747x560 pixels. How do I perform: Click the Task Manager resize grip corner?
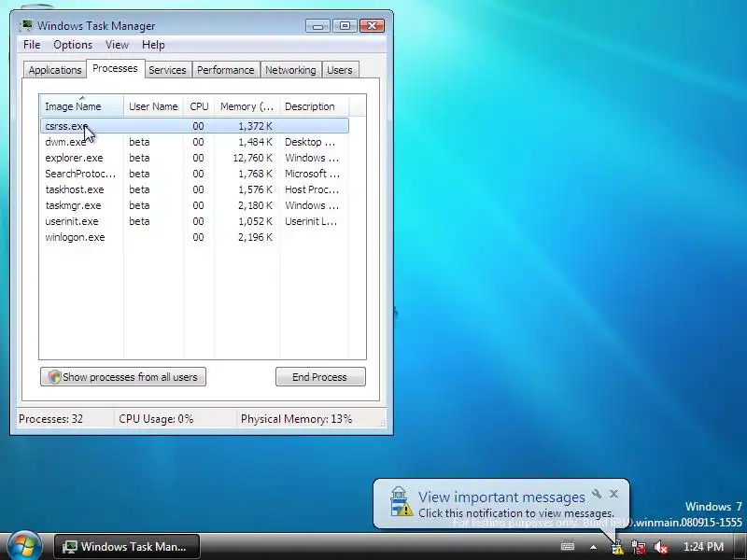pyautogui.click(x=382, y=423)
